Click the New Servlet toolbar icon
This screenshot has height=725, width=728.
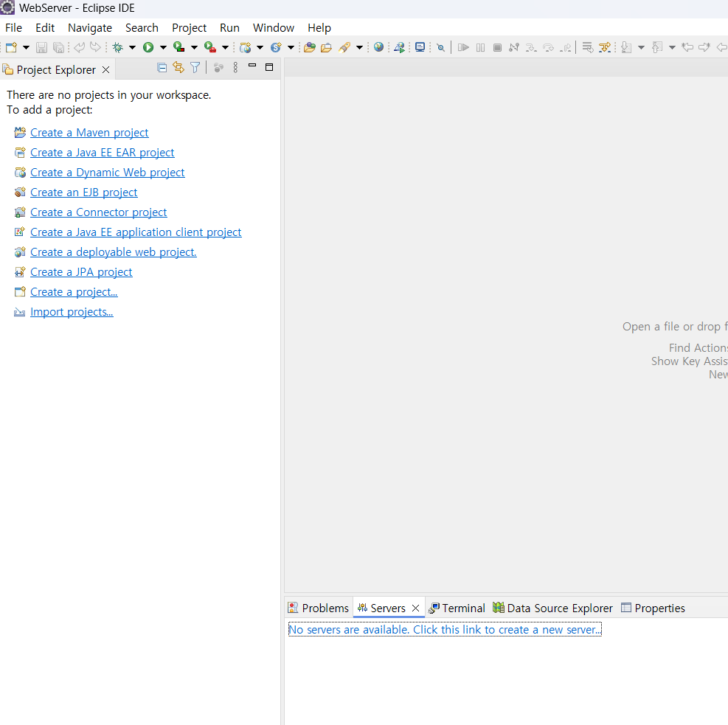(x=276, y=47)
